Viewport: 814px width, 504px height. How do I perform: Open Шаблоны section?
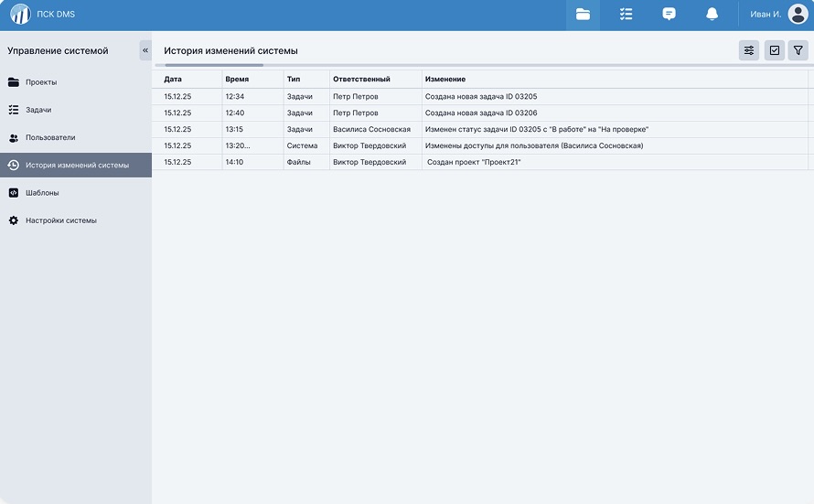click(x=42, y=193)
